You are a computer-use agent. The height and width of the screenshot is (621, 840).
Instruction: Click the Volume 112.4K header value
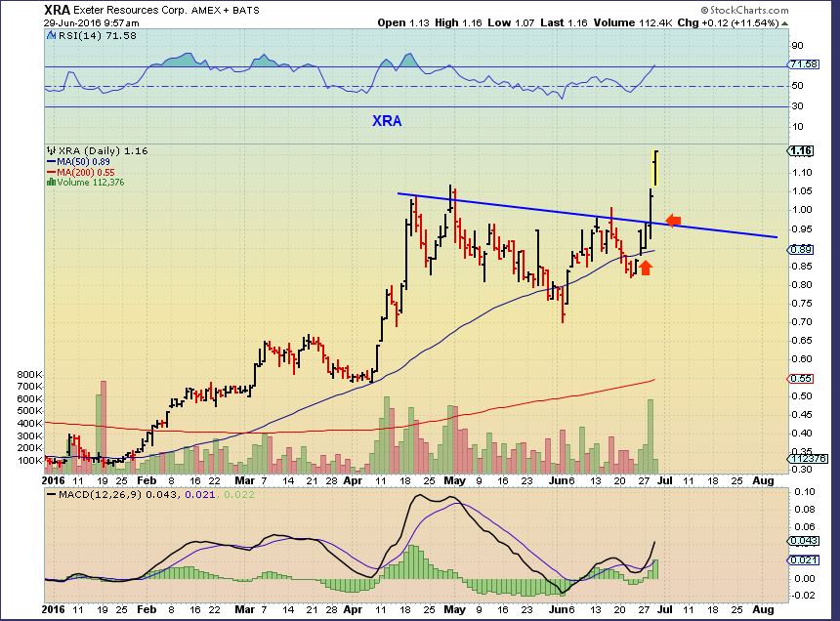click(633, 23)
